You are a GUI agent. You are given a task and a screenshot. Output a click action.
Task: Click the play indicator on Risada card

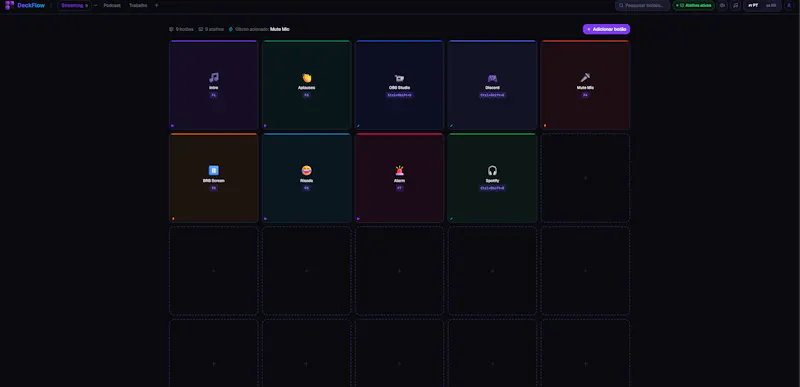click(265, 218)
